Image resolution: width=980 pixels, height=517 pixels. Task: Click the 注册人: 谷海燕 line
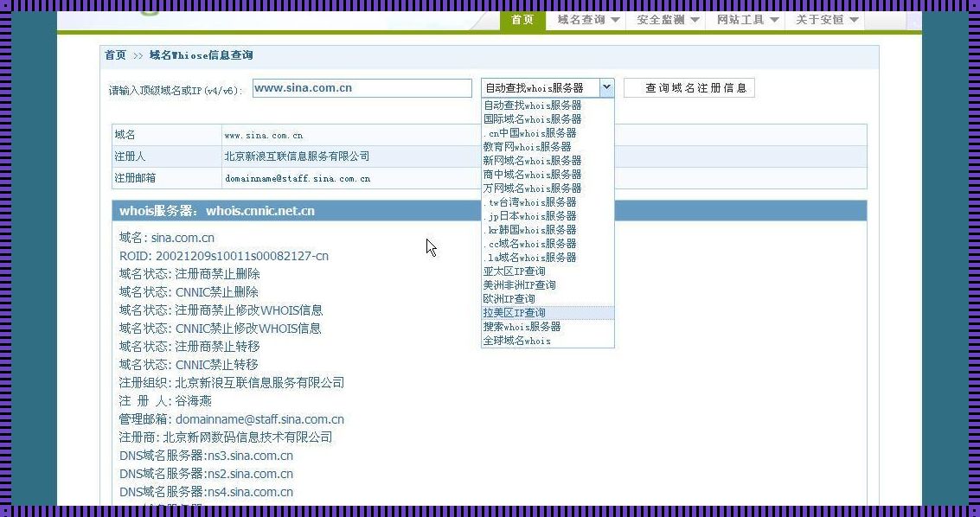point(165,401)
